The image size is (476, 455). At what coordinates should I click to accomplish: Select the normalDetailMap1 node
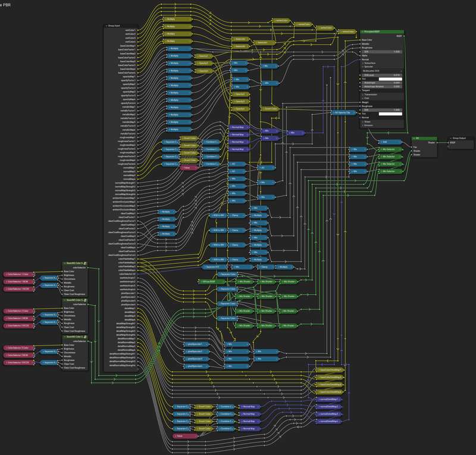point(329,400)
